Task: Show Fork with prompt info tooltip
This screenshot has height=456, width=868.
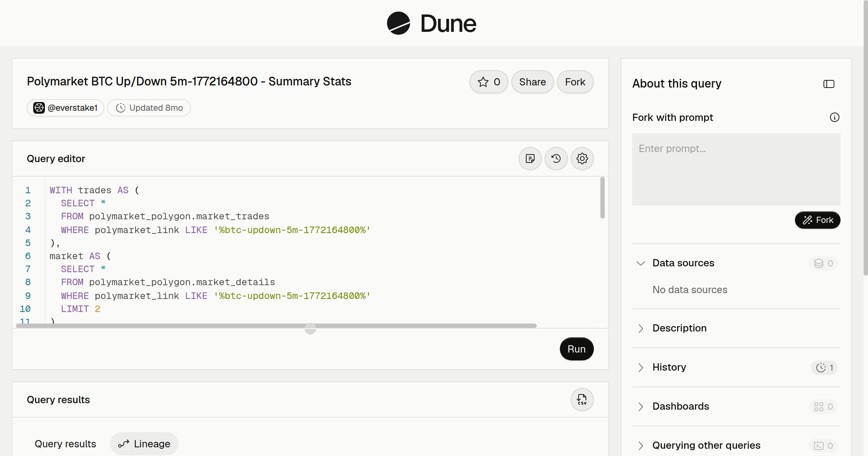Action: click(x=834, y=117)
